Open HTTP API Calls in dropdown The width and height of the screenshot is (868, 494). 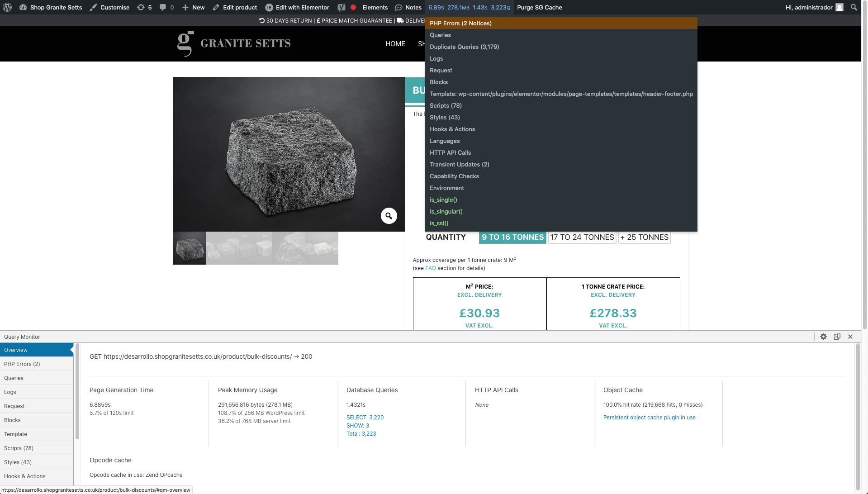point(561,152)
